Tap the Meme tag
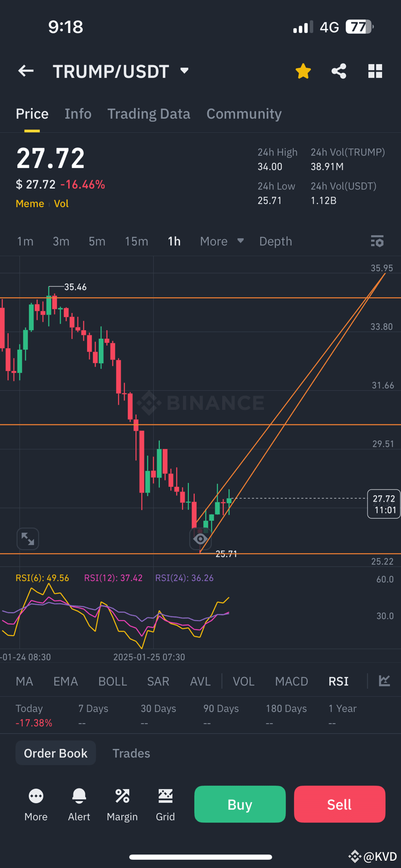 coord(30,203)
